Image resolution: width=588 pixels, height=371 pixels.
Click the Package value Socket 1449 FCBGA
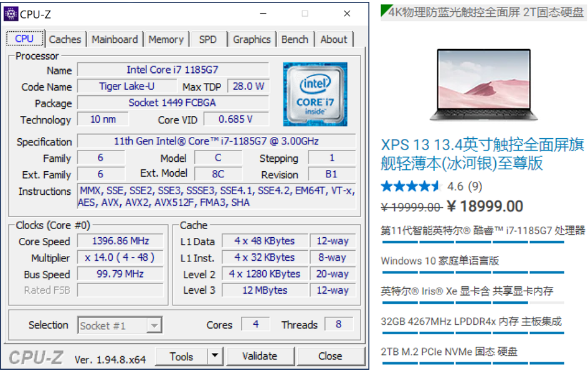pos(173,103)
